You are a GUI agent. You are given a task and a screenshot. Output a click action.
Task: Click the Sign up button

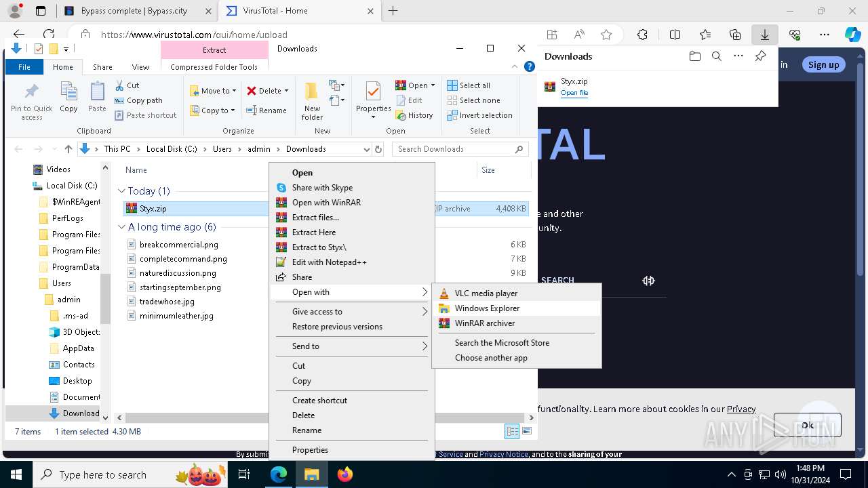click(x=823, y=64)
